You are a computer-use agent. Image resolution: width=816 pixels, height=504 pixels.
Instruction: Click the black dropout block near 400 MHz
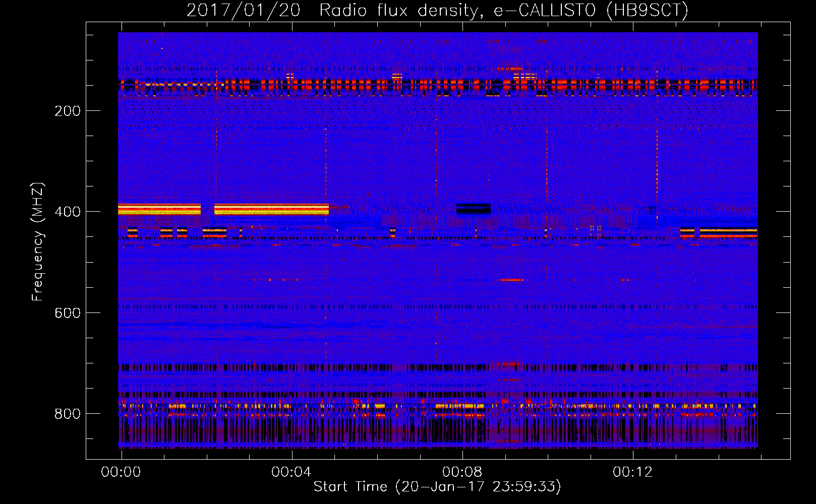point(474,209)
